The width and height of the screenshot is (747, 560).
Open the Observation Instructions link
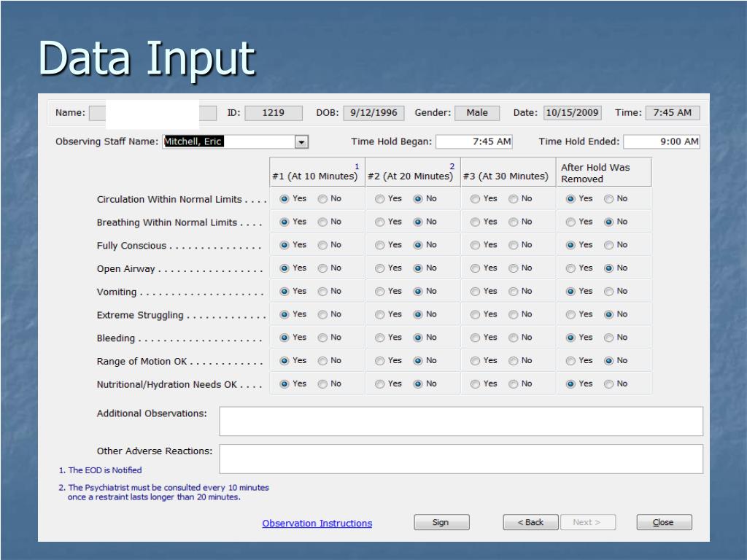pos(317,524)
